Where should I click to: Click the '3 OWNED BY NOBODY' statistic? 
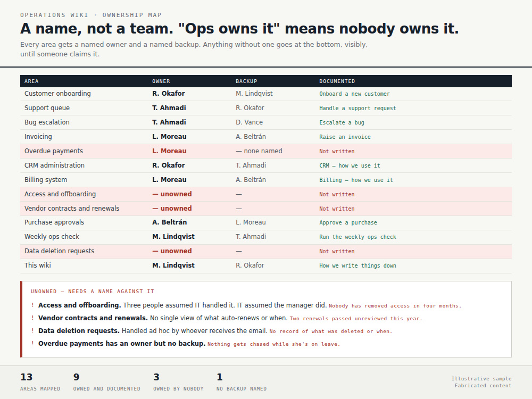[x=178, y=382]
